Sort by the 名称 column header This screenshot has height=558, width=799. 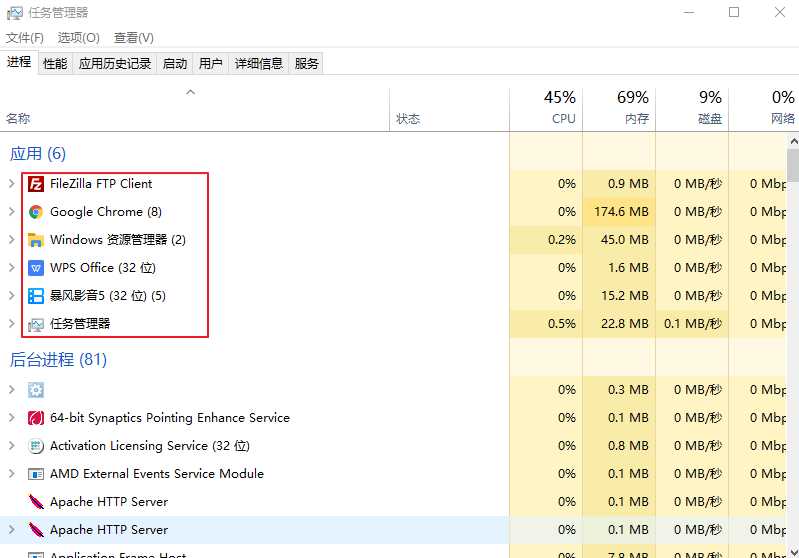(x=195, y=110)
